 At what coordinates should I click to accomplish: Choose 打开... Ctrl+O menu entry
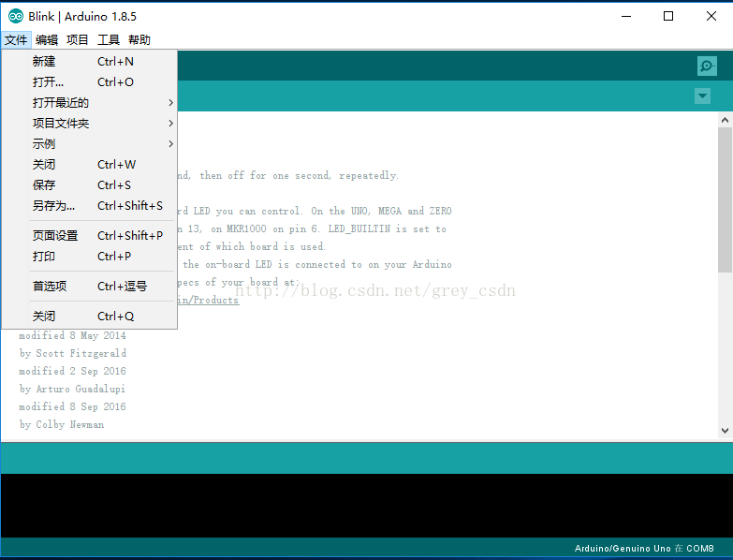[x=90, y=82]
